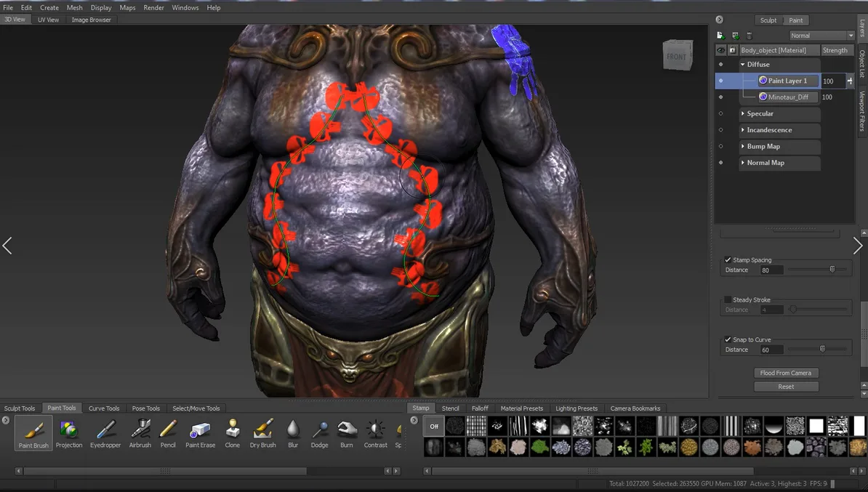
Task: Switch to the Curve Tools tab
Action: (x=104, y=408)
